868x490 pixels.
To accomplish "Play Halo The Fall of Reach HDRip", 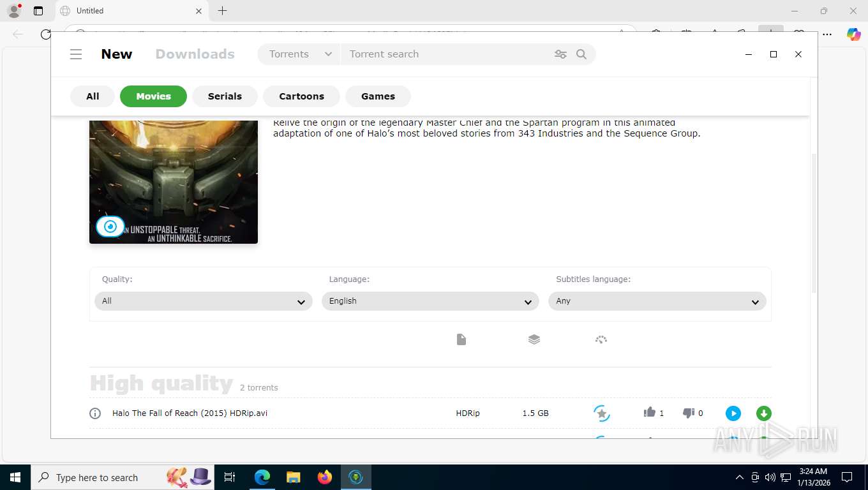I will click(733, 413).
